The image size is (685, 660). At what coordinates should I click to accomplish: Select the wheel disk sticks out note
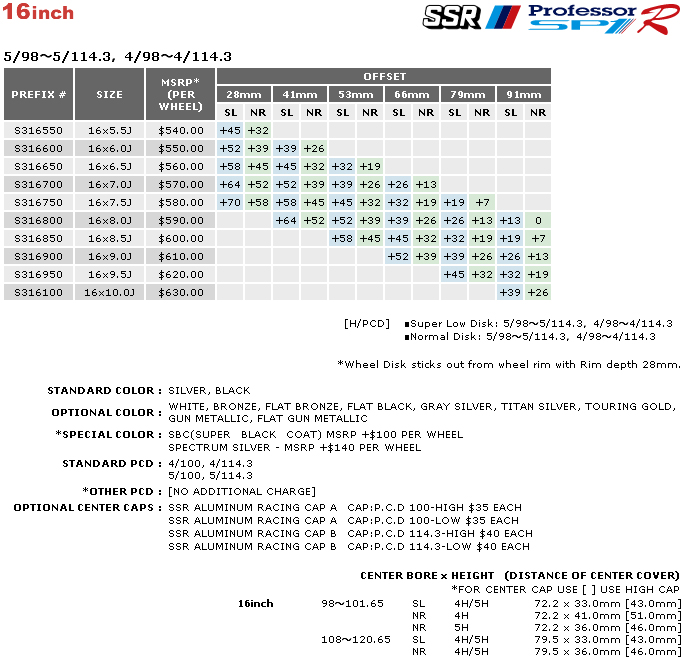coord(509,364)
